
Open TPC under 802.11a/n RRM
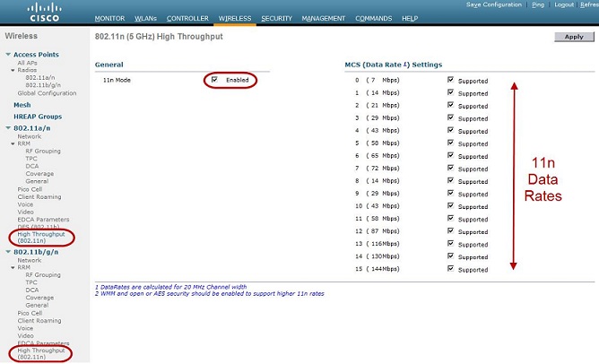pyautogui.click(x=31, y=159)
